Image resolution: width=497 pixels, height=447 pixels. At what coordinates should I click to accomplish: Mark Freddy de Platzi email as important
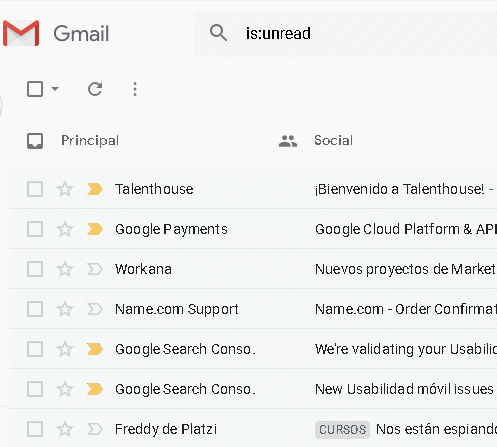tap(95, 429)
